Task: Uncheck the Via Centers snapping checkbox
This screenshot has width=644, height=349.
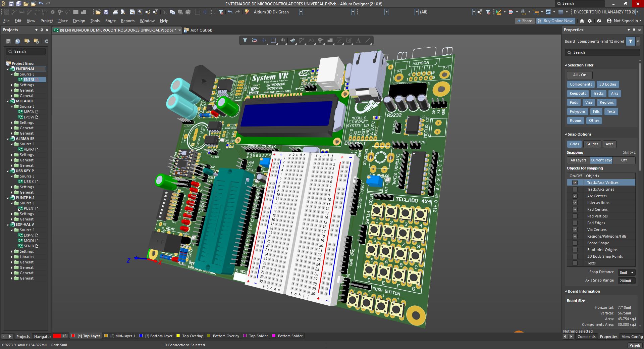Action: (575, 230)
